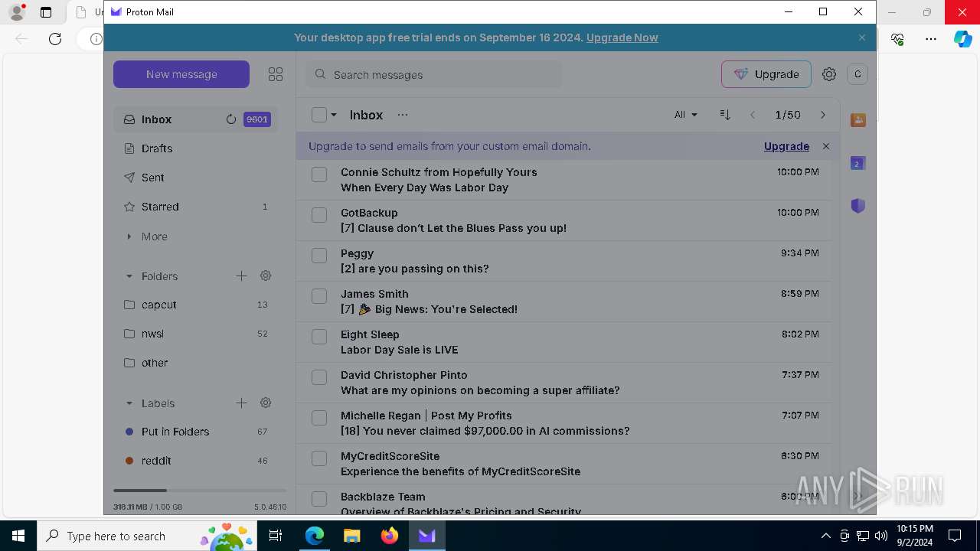Select the Eight Sleep message checkbox
The image size is (980, 551).
point(319,337)
